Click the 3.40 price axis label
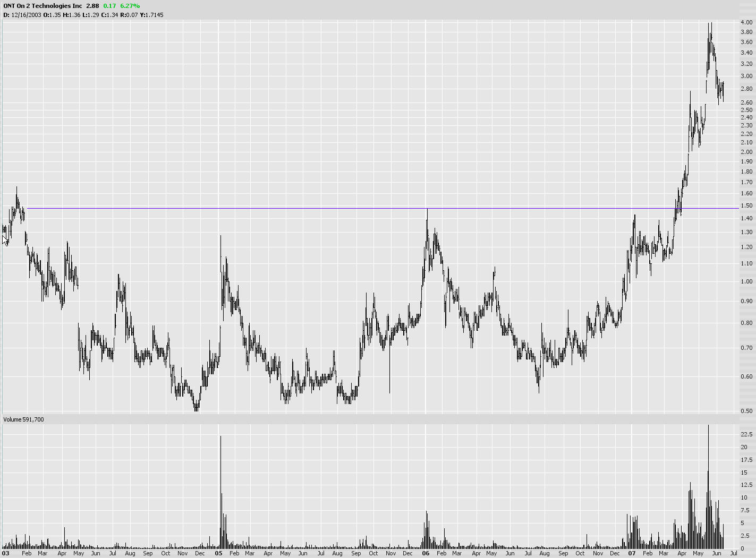The height and width of the screenshot is (558, 756). (746, 53)
